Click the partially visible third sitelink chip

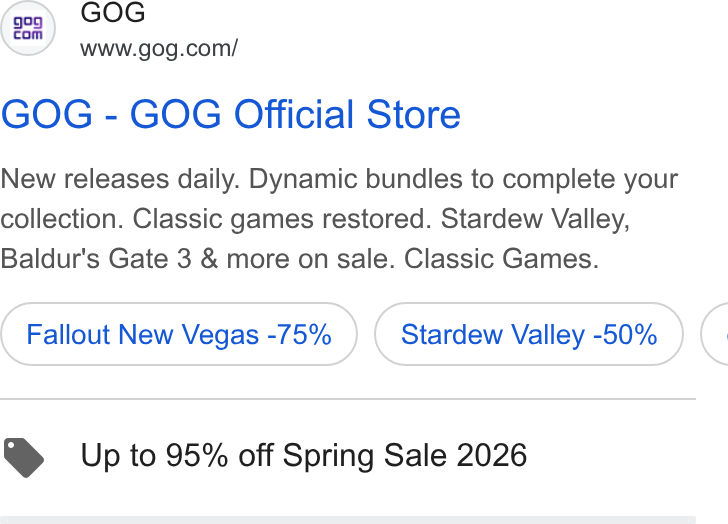point(715,334)
